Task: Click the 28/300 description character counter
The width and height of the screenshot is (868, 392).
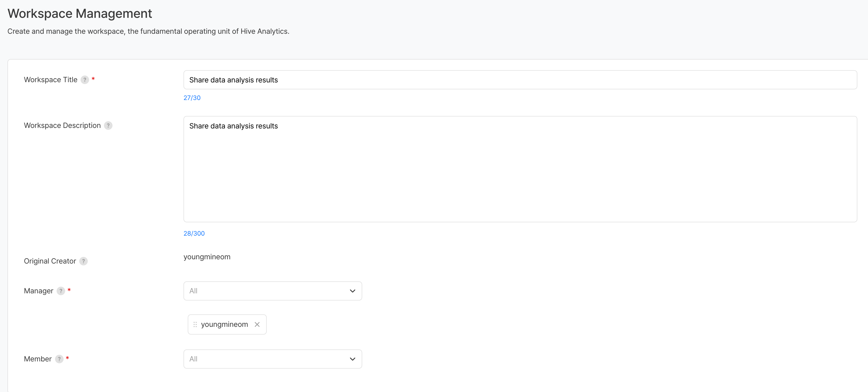Action: [x=194, y=233]
